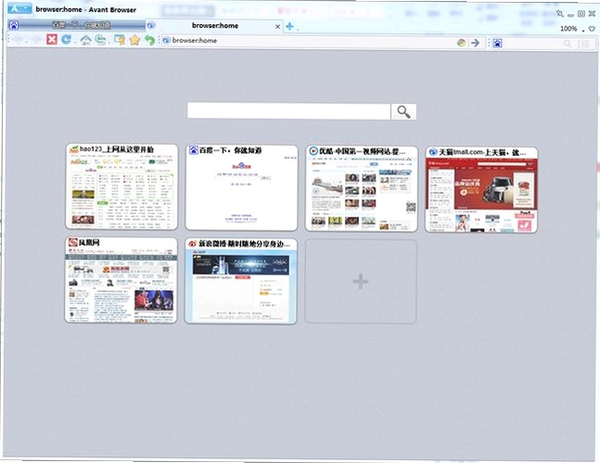This screenshot has width=600, height=463.
Task: Minimize the Avant Browser window
Action: point(571,15)
